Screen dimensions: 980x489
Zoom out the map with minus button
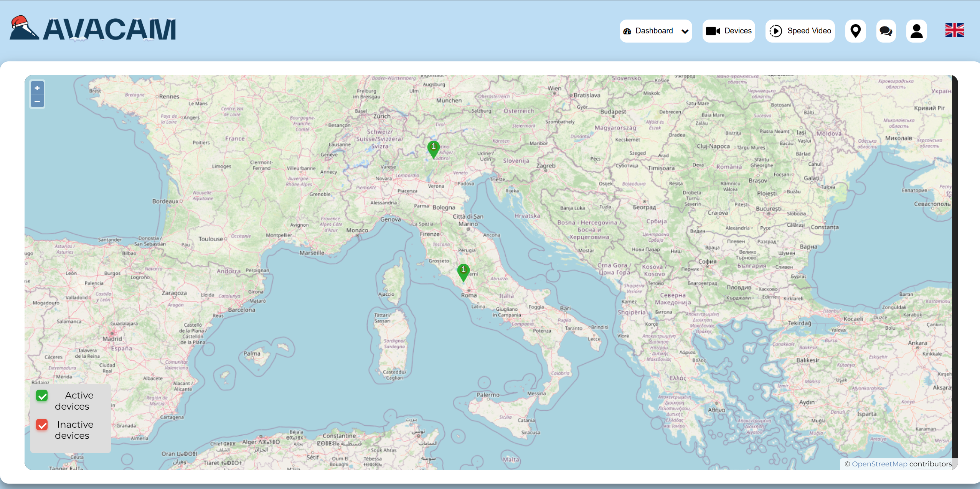(x=37, y=101)
